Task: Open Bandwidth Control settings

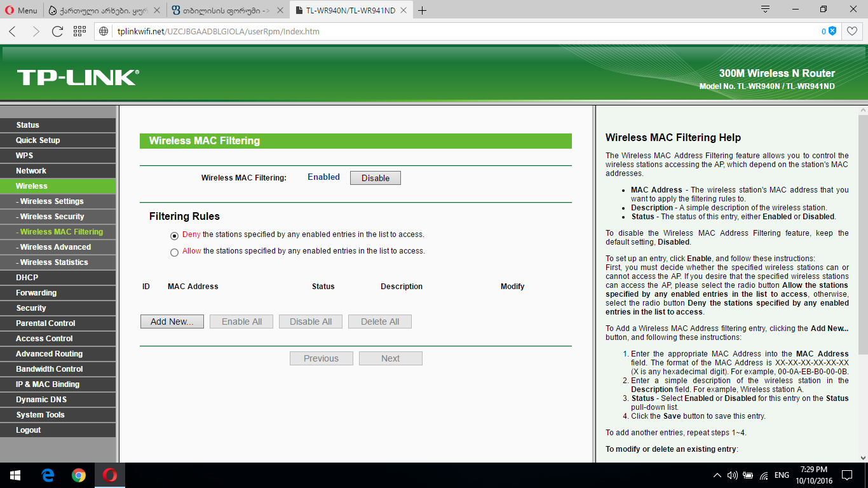Action: [x=58, y=369]
